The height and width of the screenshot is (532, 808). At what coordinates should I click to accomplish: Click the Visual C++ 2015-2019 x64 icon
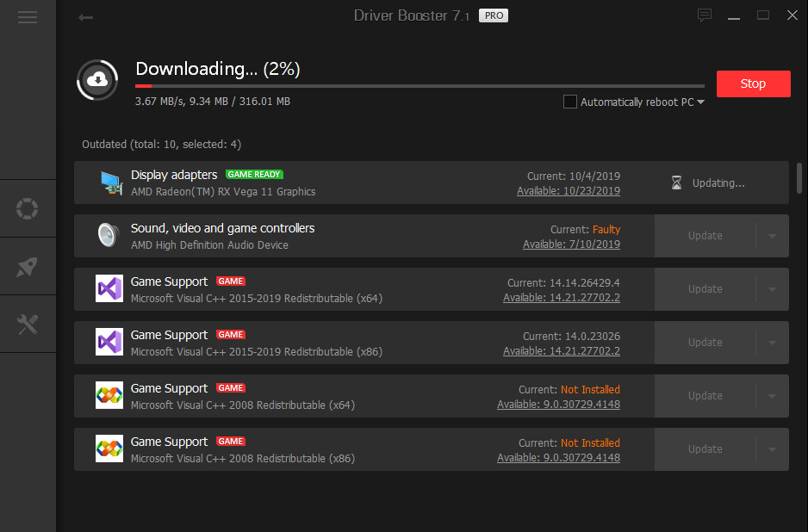(x=109, y=288)
